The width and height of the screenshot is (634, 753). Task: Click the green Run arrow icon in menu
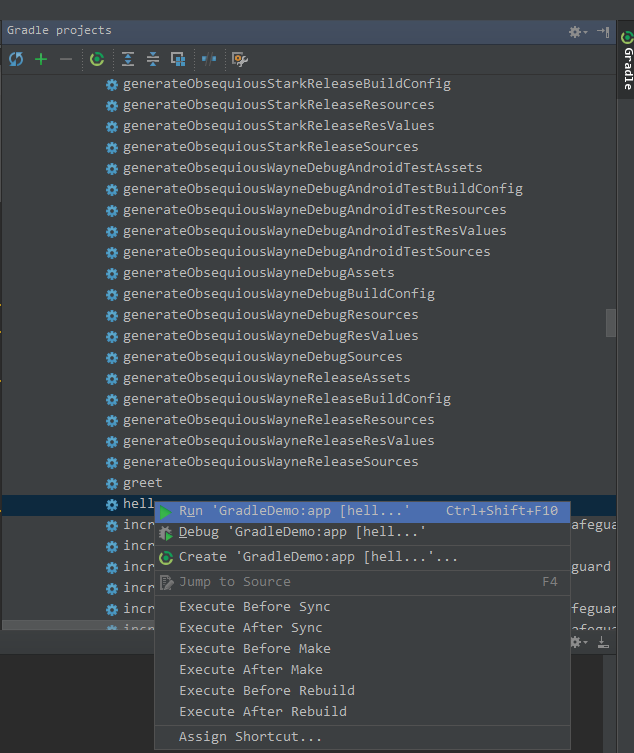(166, 512)
